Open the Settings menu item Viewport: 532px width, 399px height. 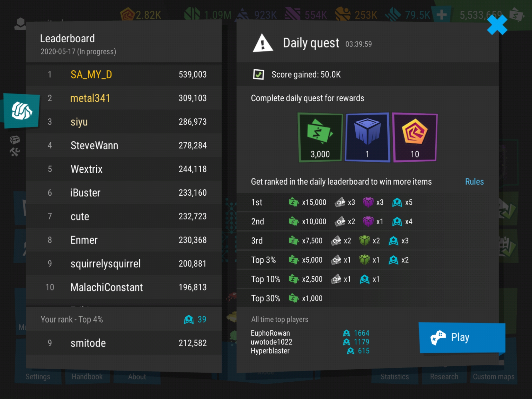click(x=38, y=377)
